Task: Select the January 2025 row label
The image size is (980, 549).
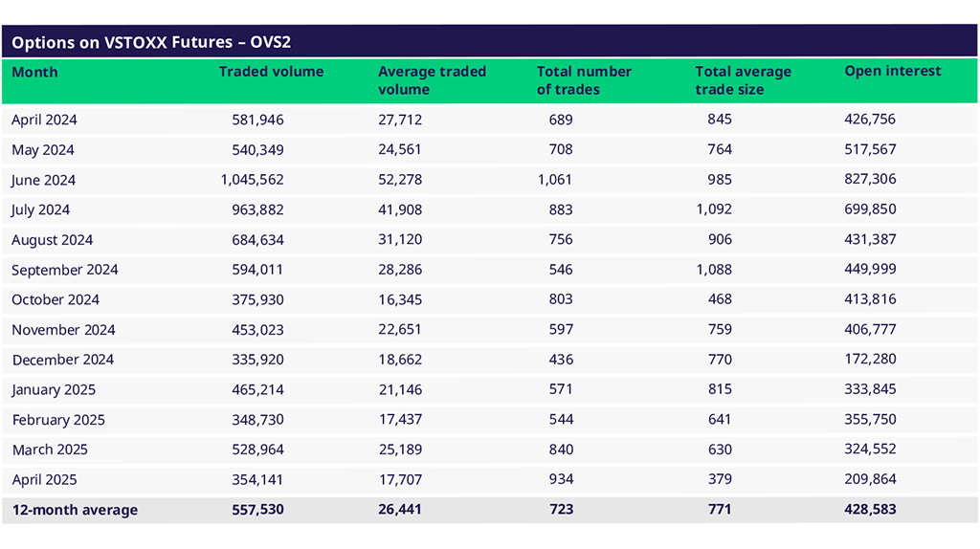Action: click(53, 390)
